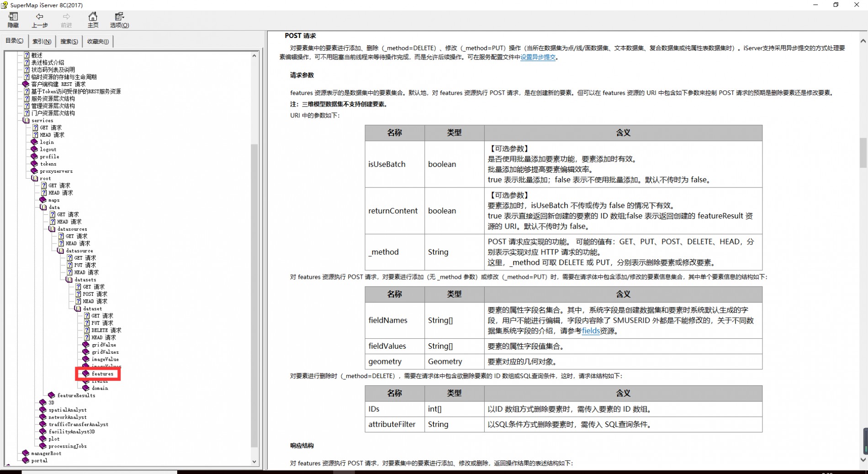Collapse the datasets open-book node
868x474 pixels.
[69, 279]
